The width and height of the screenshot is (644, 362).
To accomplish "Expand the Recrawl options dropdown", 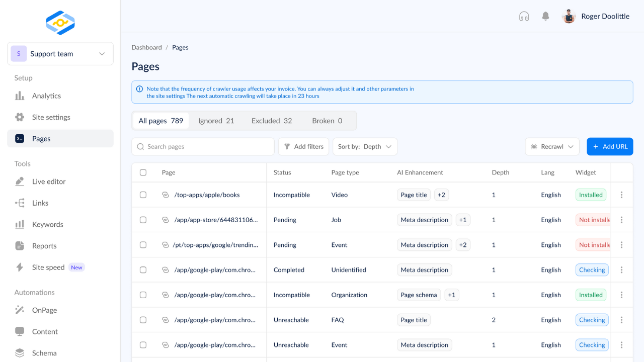I will coord(552,146).
